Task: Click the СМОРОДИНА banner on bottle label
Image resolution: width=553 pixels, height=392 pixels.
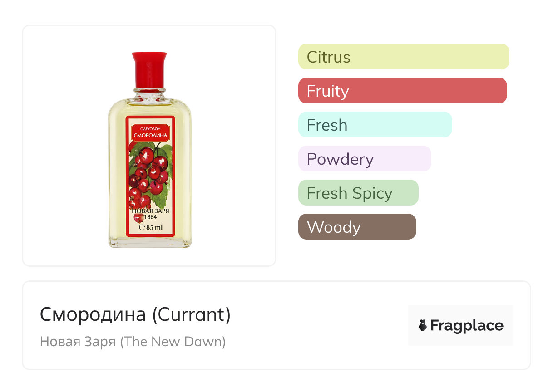Action: [150, 135]
